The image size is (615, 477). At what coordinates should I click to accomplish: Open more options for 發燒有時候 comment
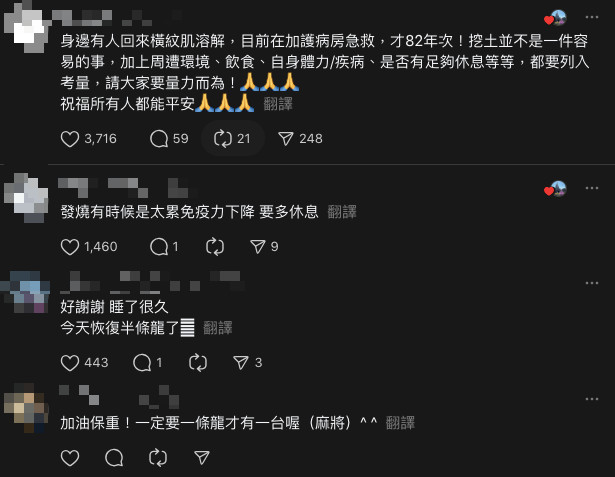pos(592,188)
